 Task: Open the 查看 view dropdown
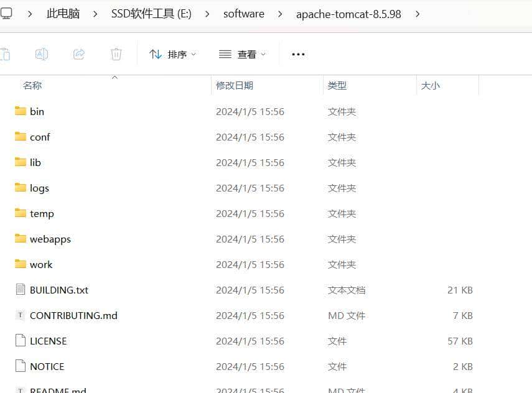tap(242, 54)
